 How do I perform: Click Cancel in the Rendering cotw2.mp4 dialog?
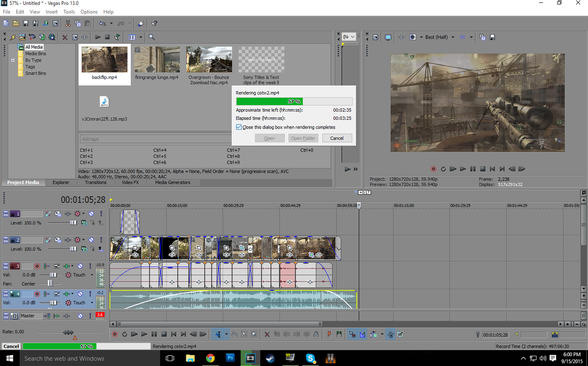click(x=337, y=138)
